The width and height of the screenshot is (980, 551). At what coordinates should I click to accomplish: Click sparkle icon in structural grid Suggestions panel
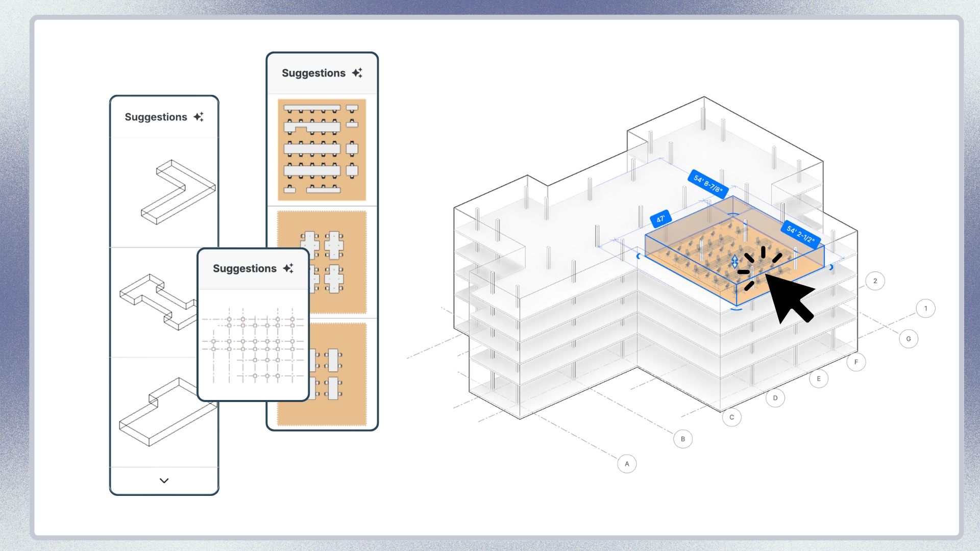click(288, 268)
